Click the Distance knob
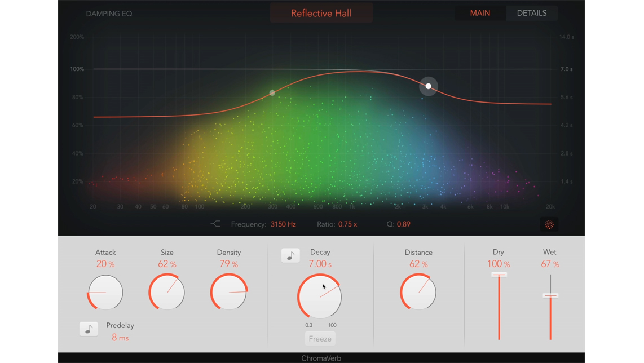The height and width of the screenshot is (363, 644). tap(418, 293)
